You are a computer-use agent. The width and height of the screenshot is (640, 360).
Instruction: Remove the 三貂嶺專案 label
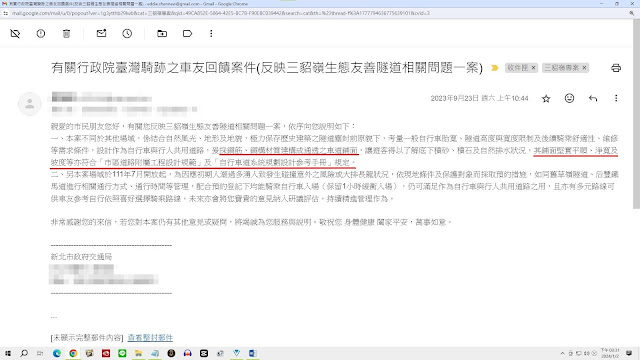tap(584, 68)
